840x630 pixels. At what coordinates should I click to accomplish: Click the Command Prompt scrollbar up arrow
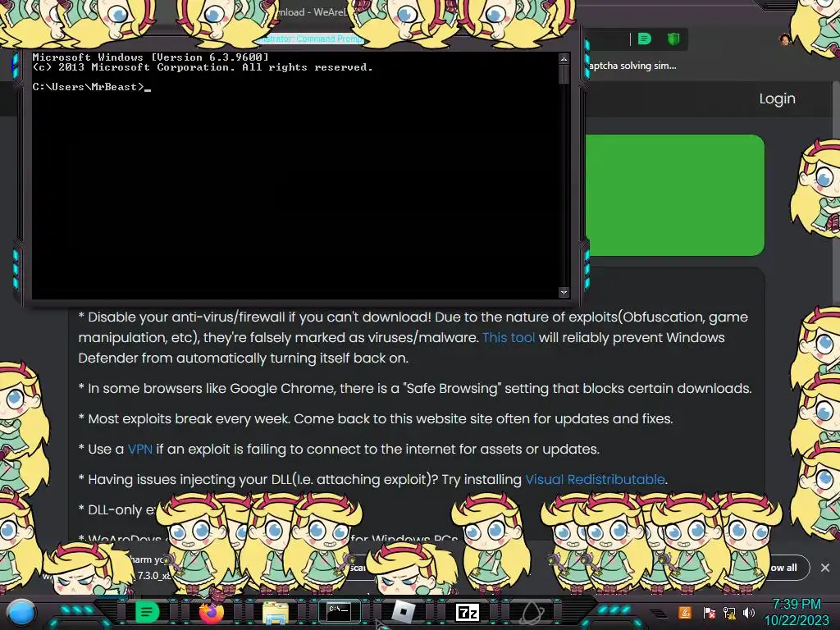point(564,58)
